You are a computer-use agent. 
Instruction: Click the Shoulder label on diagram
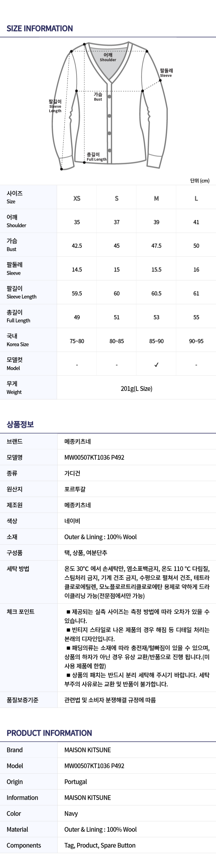click(108, 57)
